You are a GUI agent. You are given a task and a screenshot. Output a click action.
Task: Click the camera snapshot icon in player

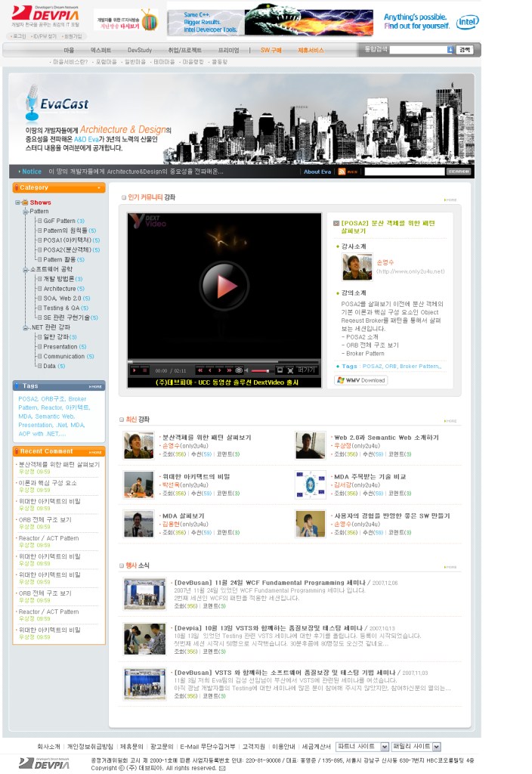coord(239,370)
